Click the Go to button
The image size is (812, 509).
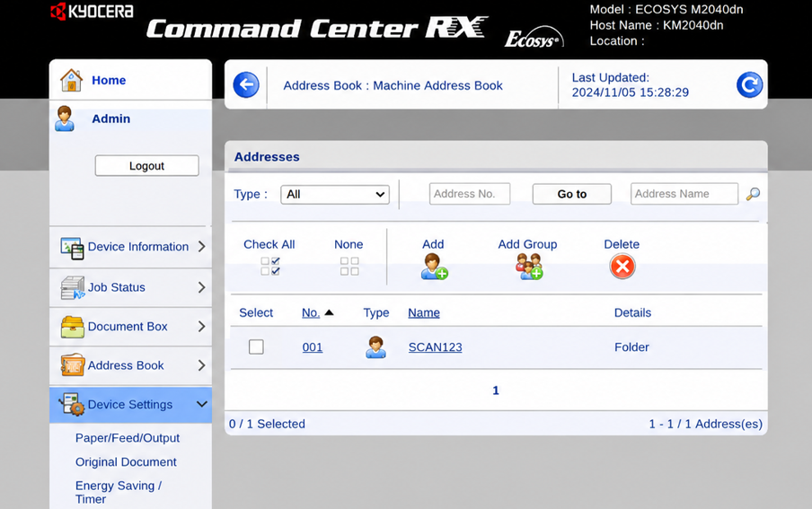[x=571, y=194]
